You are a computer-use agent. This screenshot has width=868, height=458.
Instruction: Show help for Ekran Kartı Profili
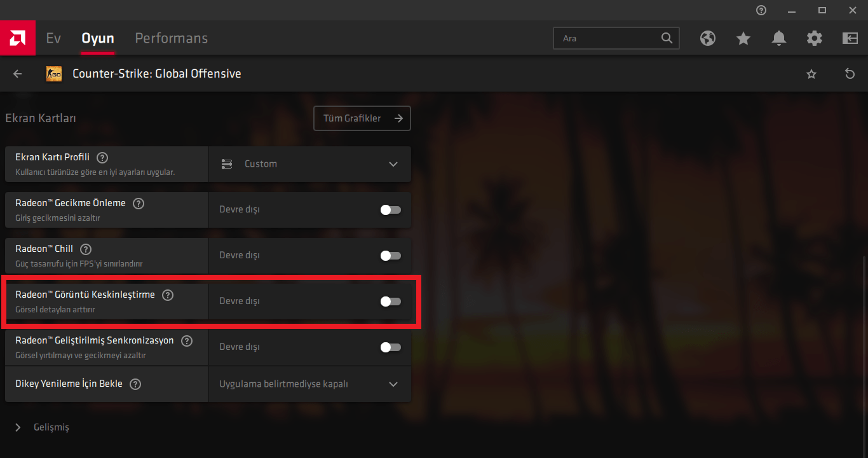(x=102, y=158)
